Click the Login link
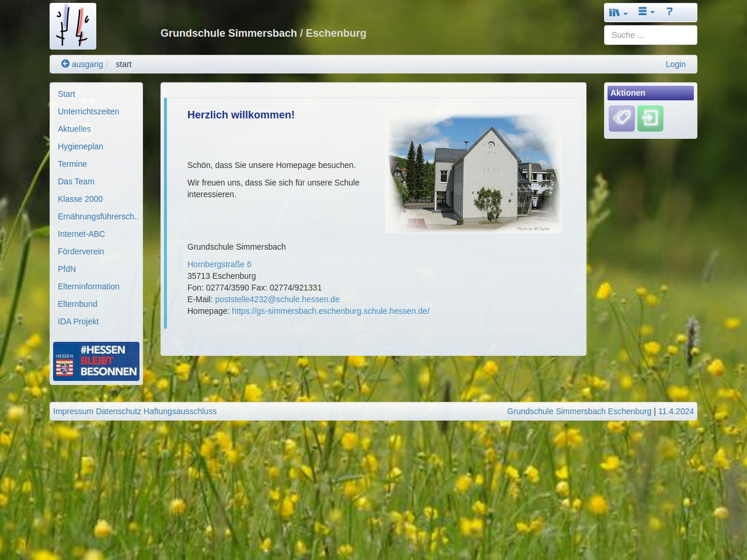Image resolution: width=747 pixels, height=560 pixels. (x=675, y=64)
